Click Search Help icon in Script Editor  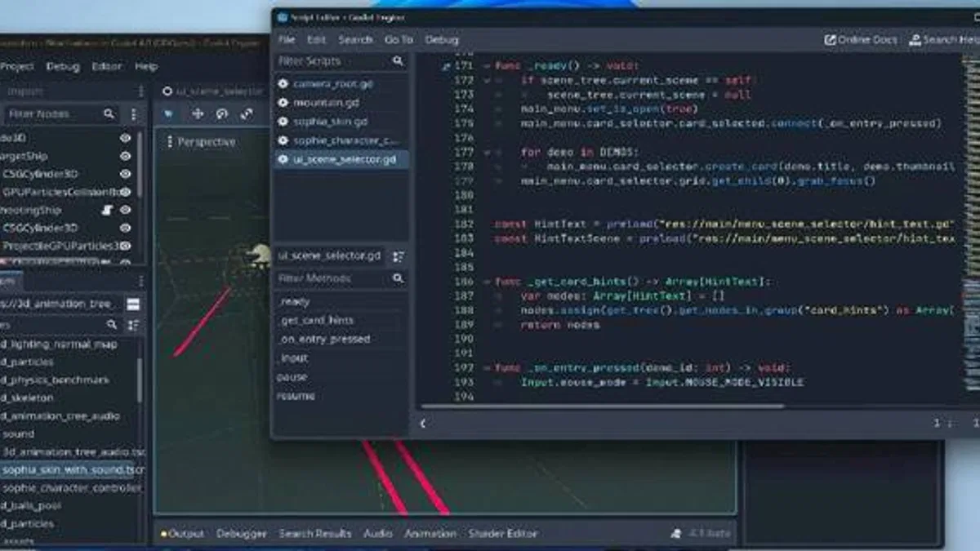[x=915, y=39]
